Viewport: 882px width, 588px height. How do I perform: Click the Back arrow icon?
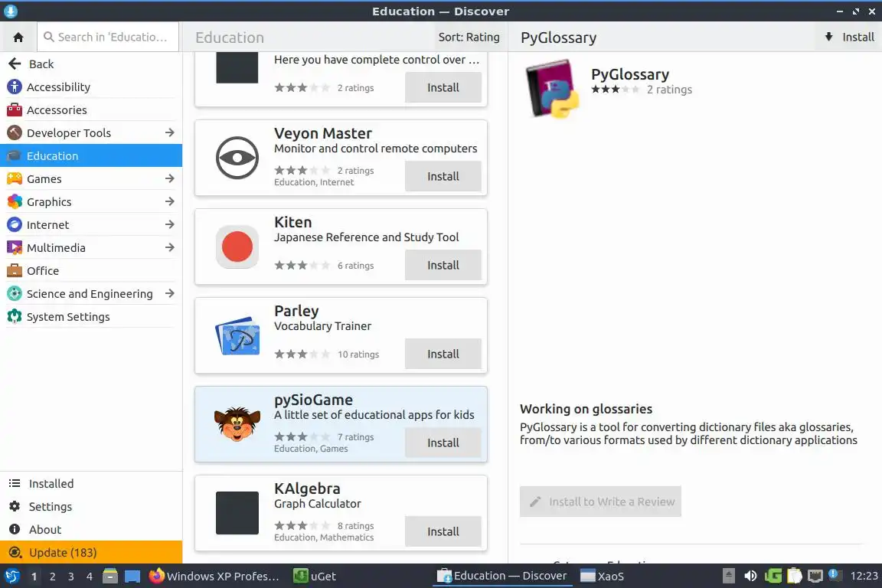click(x=15, y=64)
